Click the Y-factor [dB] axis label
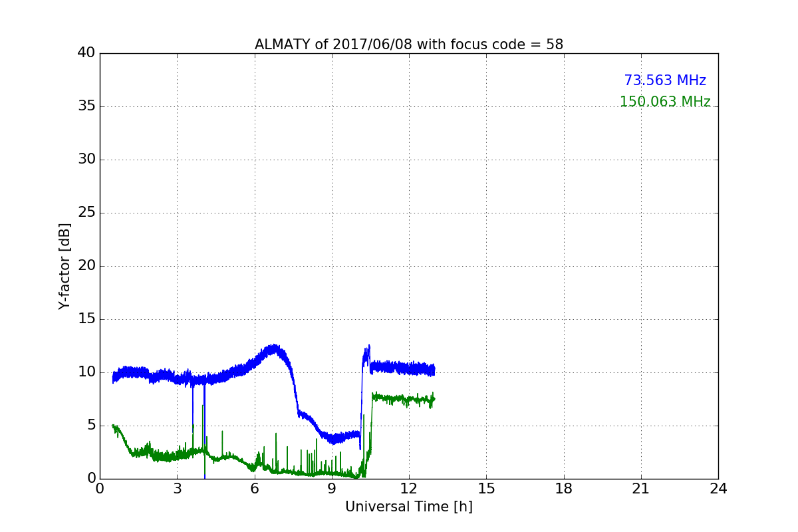Viewport: 798px width, 532px height. [65, 266]
